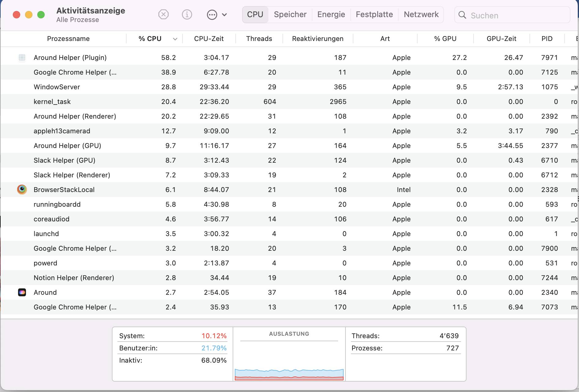The width and height of the screenshot is (579, 392).
Task: Expand the chevron beside the ellipsis button
Action: click(224, 15)
